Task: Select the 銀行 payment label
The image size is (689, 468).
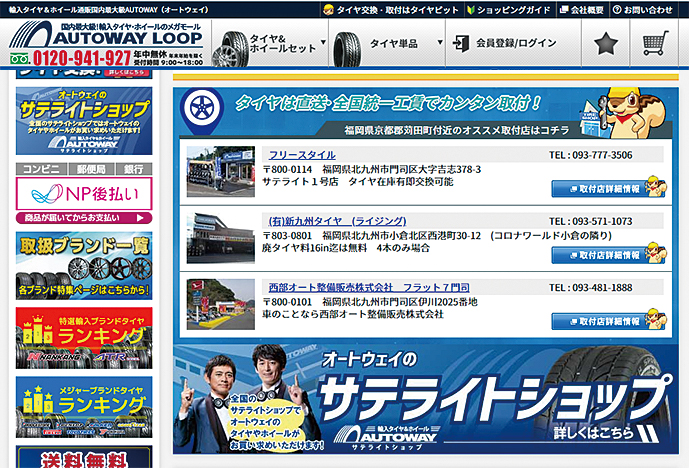Action: (x=134, y=169)
